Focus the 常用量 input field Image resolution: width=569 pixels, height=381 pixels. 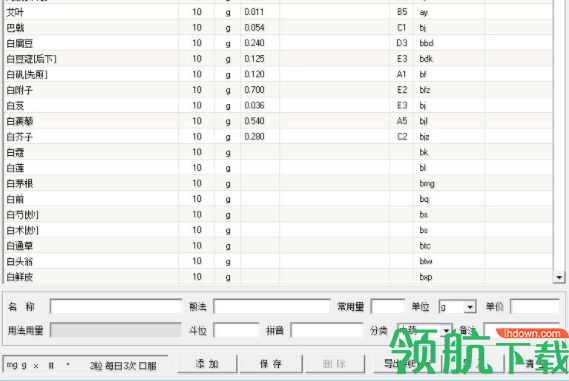pos(388,307)
